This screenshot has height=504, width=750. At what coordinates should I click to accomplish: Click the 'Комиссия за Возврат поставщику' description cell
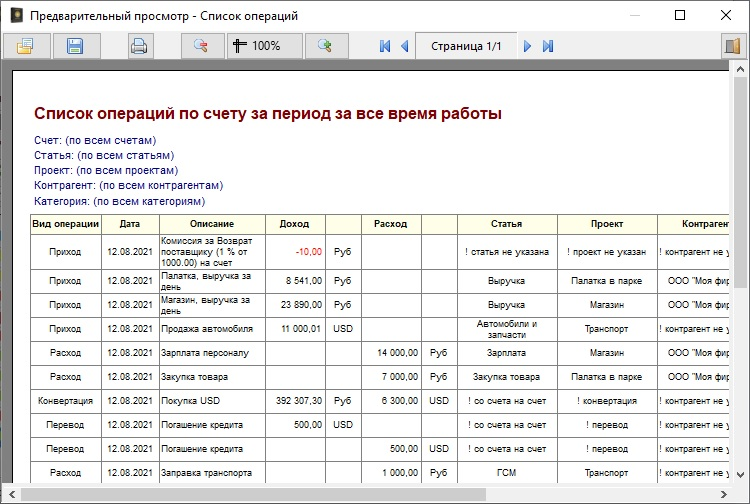(x=212, y=252)
